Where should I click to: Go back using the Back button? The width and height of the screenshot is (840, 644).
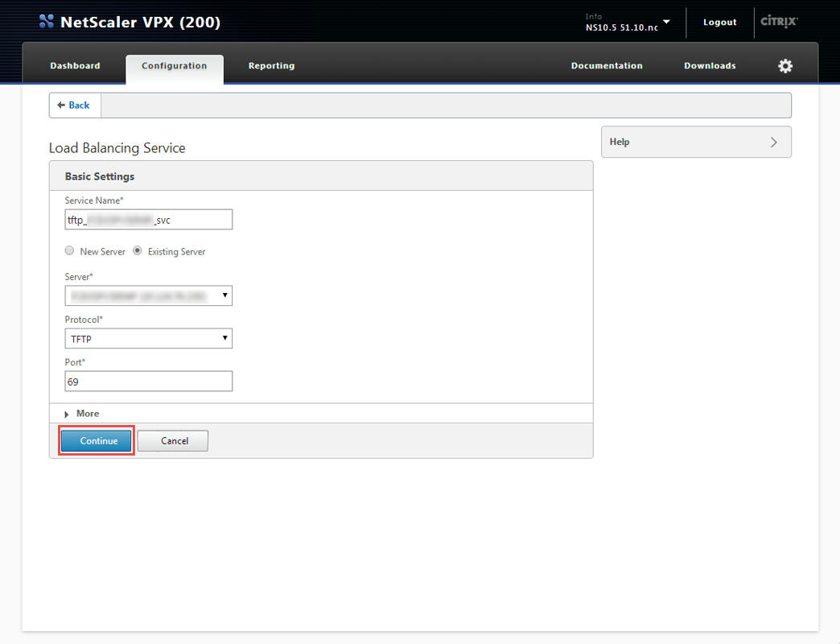coord(74,105)
